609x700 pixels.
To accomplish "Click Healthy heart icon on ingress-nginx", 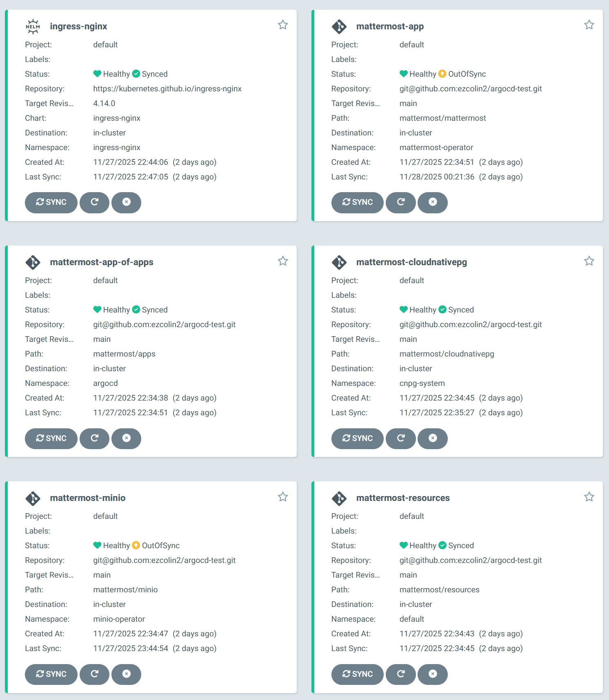I will click(x=97, y=74).
